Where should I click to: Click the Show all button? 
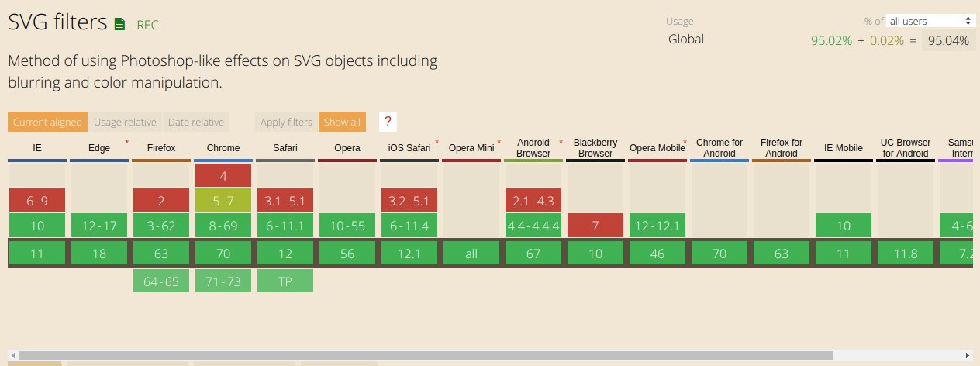point(342,122)
